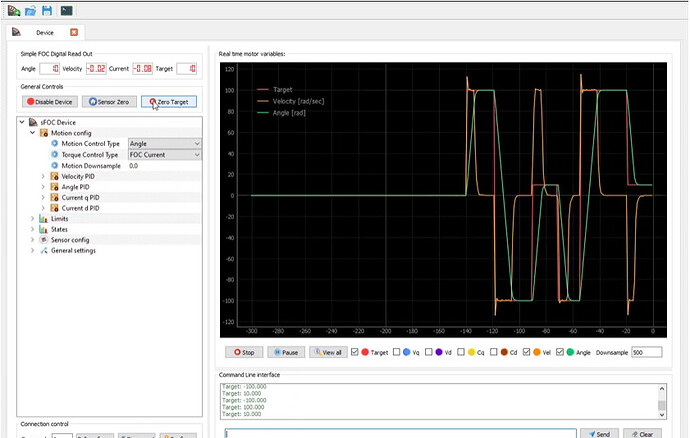Click the red Target color dot

(x=365, y=352)
